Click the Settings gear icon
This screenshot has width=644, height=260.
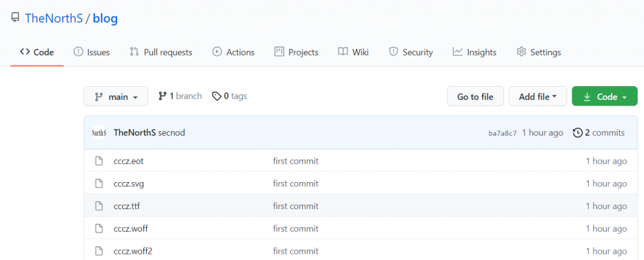click(x=521, y=51)
